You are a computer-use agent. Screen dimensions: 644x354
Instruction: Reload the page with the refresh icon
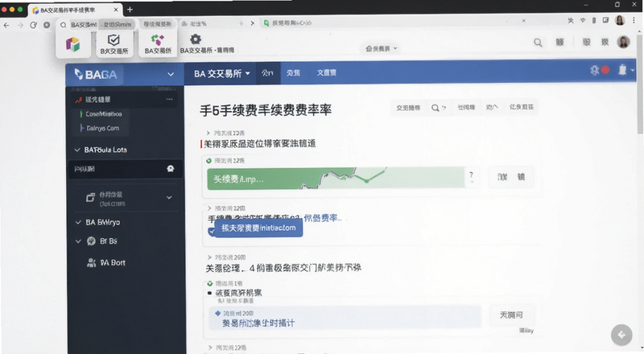click(x=33, y=25)
